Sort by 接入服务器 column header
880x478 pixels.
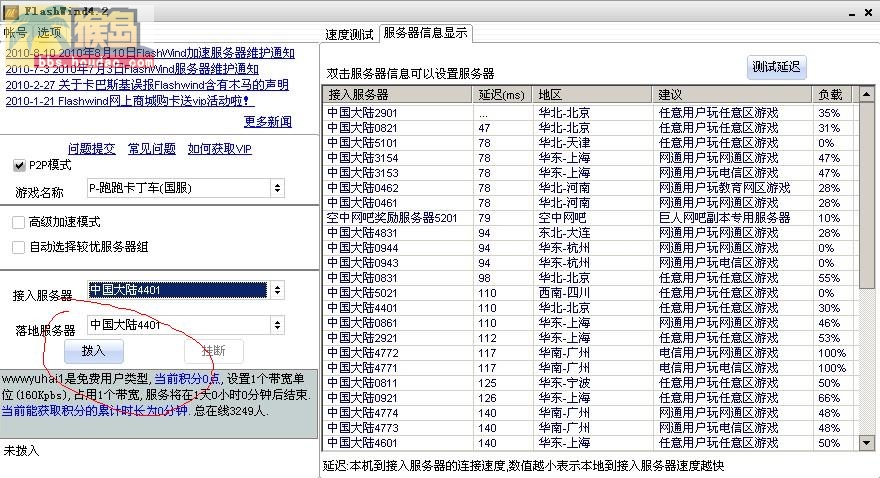[398, 95]
